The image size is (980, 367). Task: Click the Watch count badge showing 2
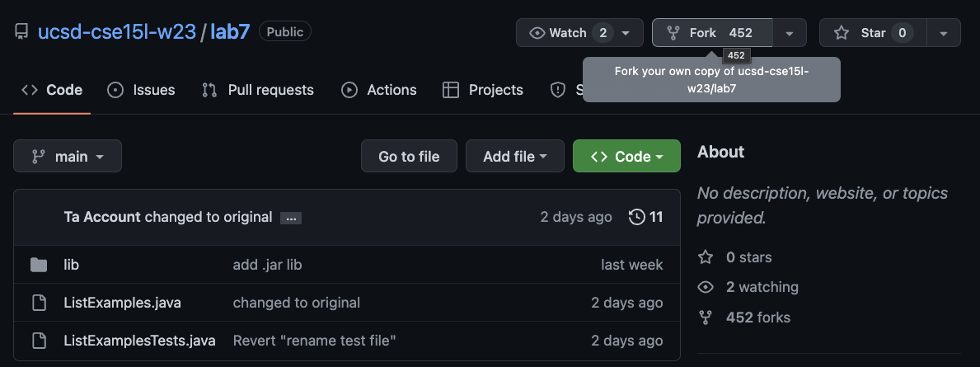point(603,32)
